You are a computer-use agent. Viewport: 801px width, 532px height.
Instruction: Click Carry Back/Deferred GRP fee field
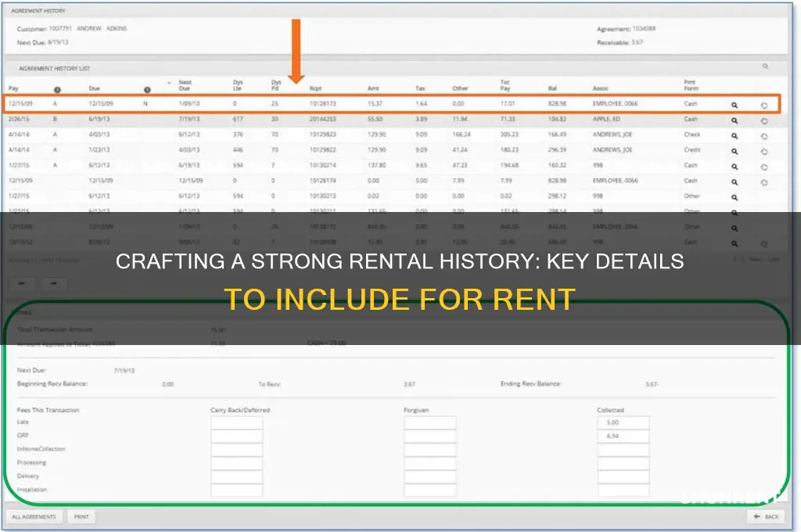[x=236, y=436]
